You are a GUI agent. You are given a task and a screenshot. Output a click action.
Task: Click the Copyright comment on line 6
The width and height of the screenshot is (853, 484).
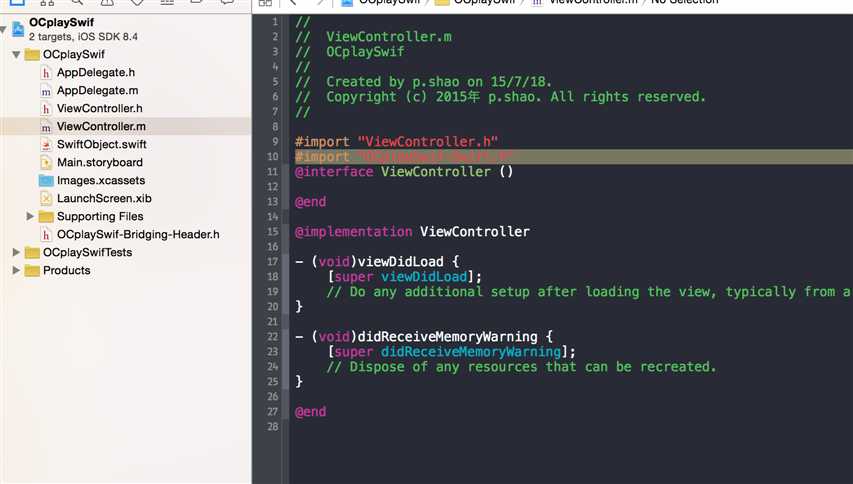pos(500,97)
